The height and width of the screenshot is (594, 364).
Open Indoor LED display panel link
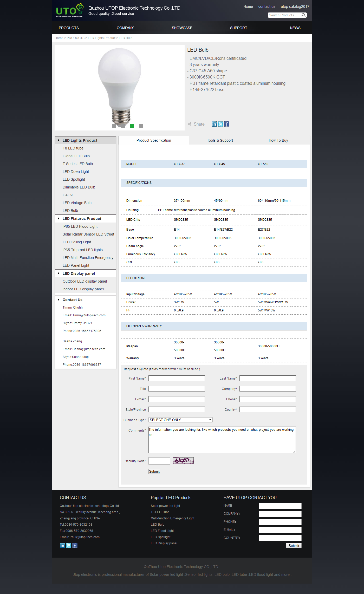coord(83,289)
